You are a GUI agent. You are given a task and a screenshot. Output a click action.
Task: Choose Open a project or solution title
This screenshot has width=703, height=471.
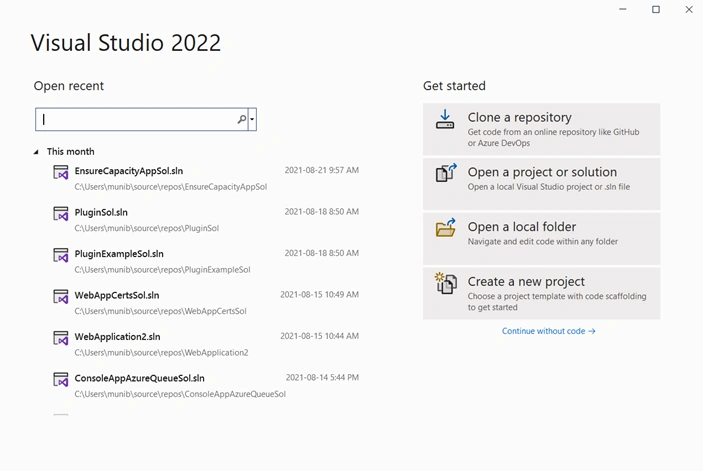tap(542, 172)
